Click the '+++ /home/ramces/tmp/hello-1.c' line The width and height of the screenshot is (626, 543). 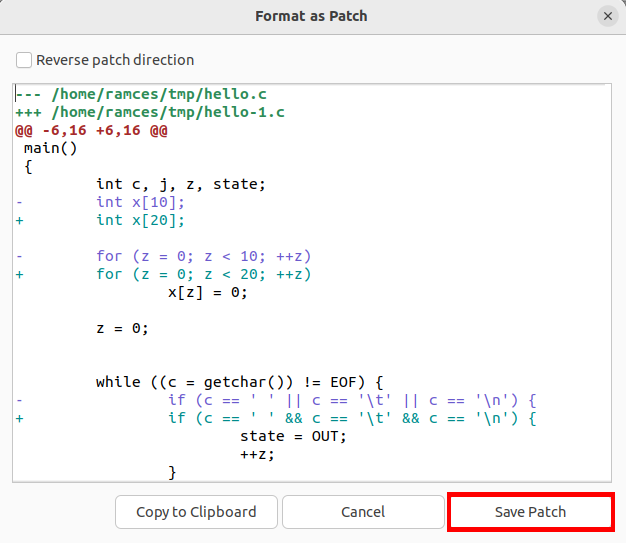150,112
